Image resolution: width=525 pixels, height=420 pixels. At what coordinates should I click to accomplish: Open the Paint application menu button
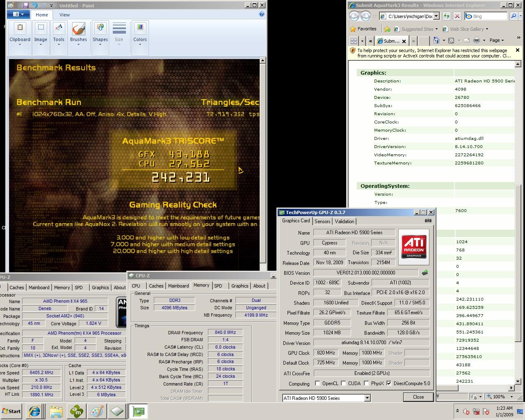point(18,14)
